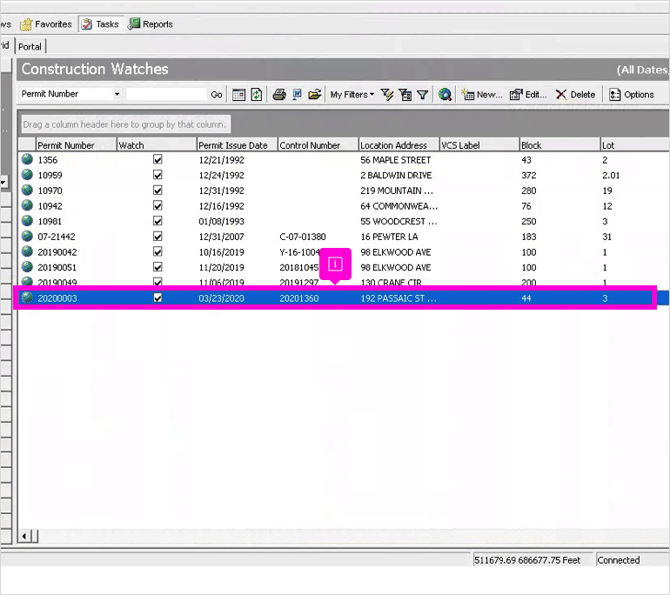This screenshot has width=670, height=595.
Task: Open the filter builder grid icon
Action: pos(405,94)
